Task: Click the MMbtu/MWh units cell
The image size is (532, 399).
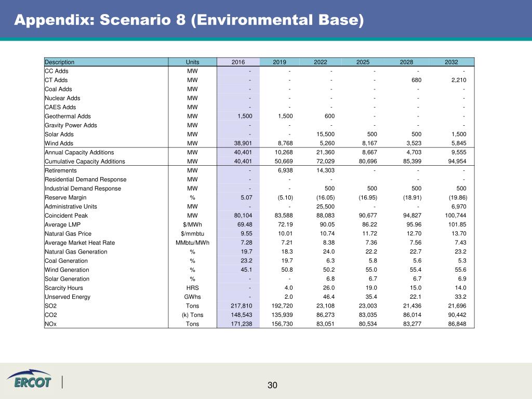Action: [192, 243]
